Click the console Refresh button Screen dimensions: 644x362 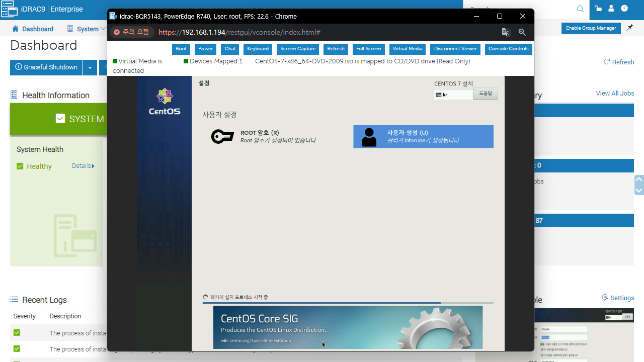[336, 49]
